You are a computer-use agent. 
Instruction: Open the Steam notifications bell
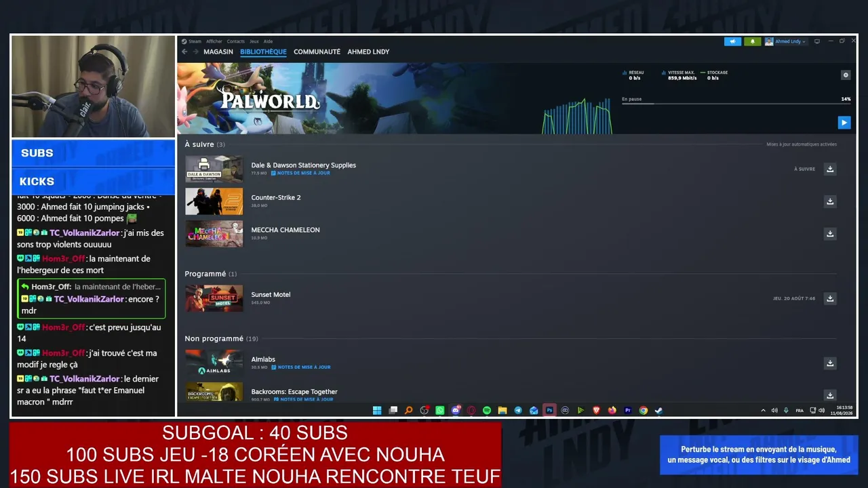(x=752, y=41)
